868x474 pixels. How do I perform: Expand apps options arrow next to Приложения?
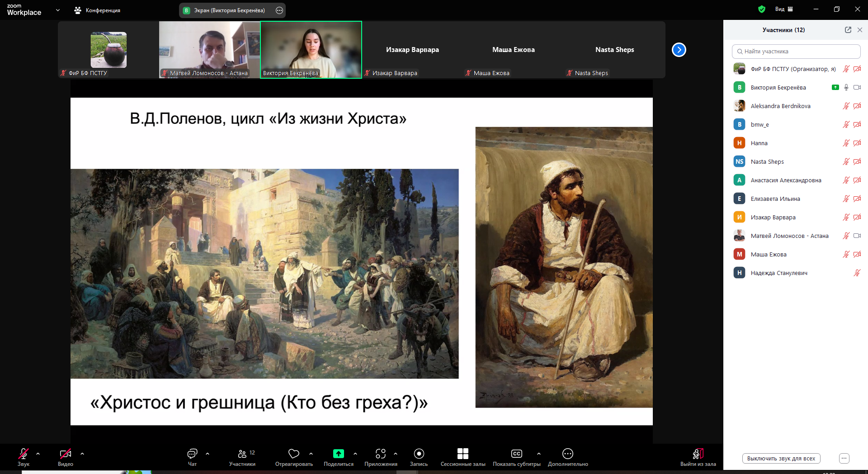tap(396, 453)
